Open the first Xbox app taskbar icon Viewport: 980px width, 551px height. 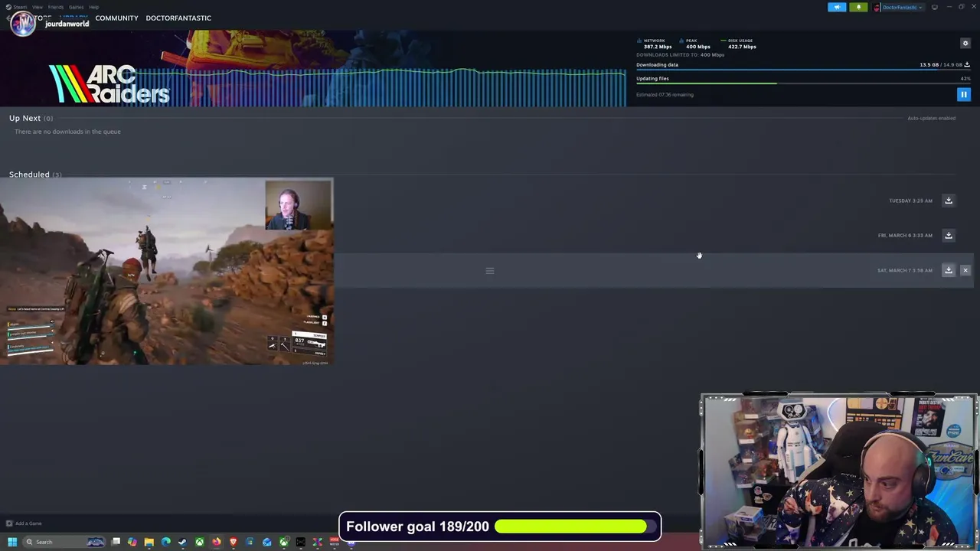200,542
